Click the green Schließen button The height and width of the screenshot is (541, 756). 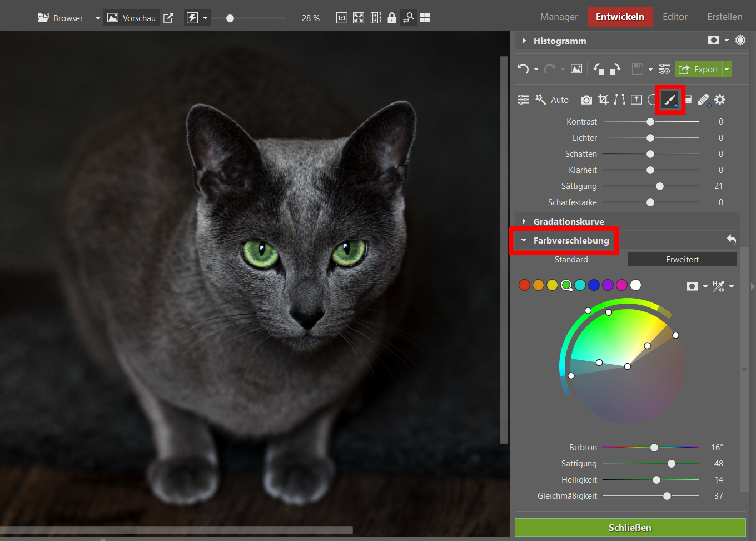point(630,528)
